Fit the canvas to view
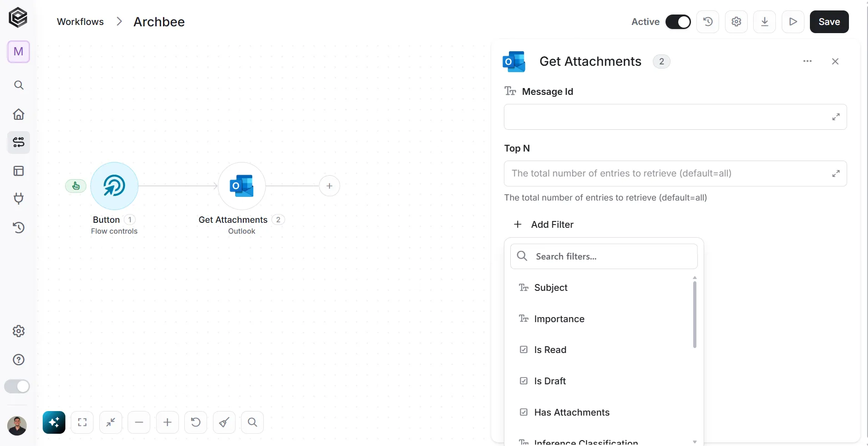 [82, 422]
